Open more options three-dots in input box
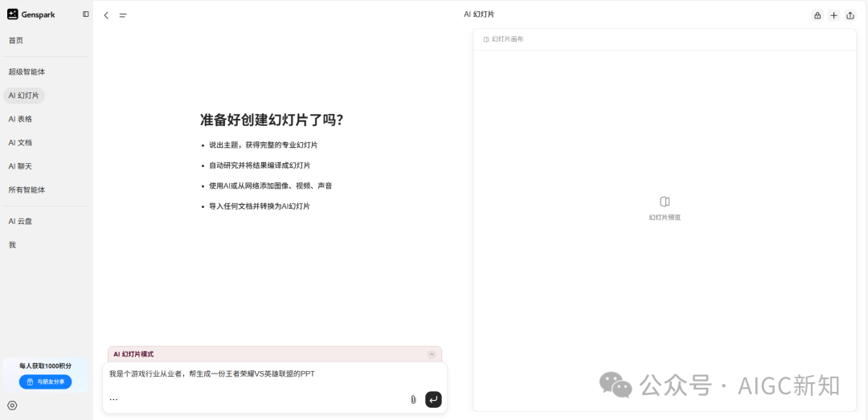 [113, 399]
